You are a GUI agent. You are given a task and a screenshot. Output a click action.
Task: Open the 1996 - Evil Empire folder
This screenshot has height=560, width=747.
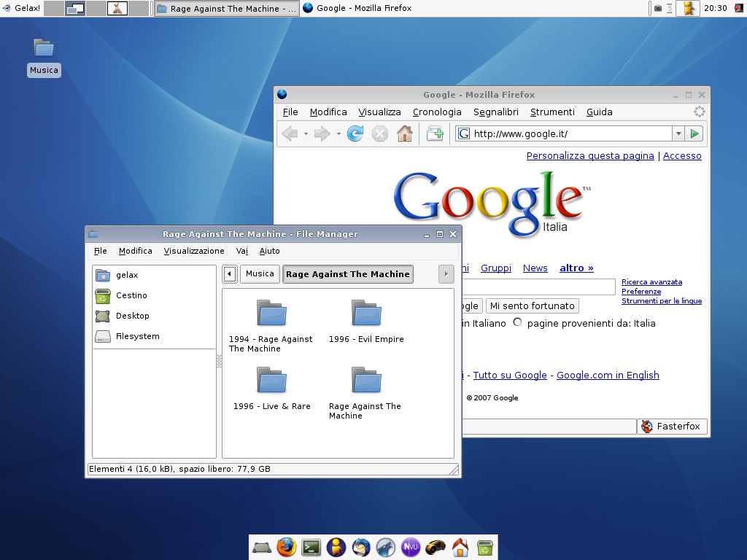[x=366, y=322]
